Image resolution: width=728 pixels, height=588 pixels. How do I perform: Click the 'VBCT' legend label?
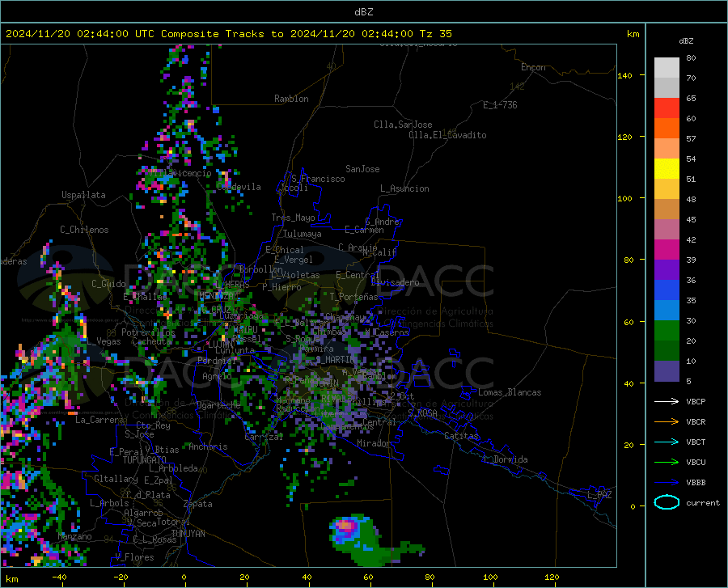click(x=696, y=442)
